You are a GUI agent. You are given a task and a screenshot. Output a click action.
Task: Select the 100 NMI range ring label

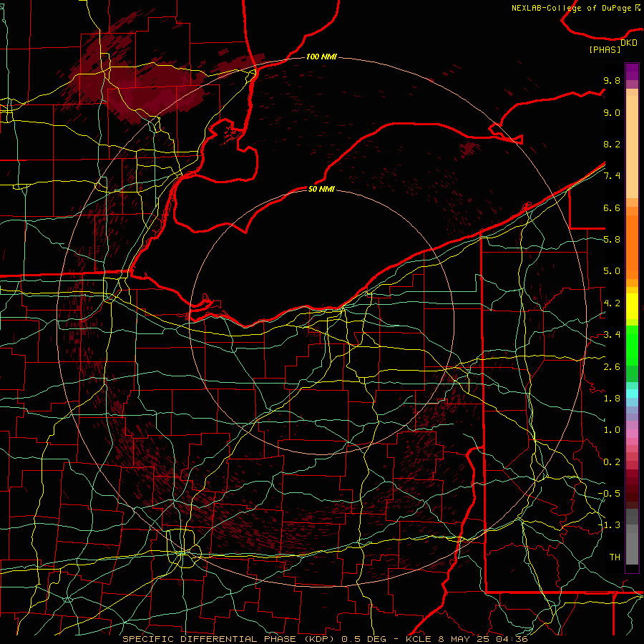[321, 57]
